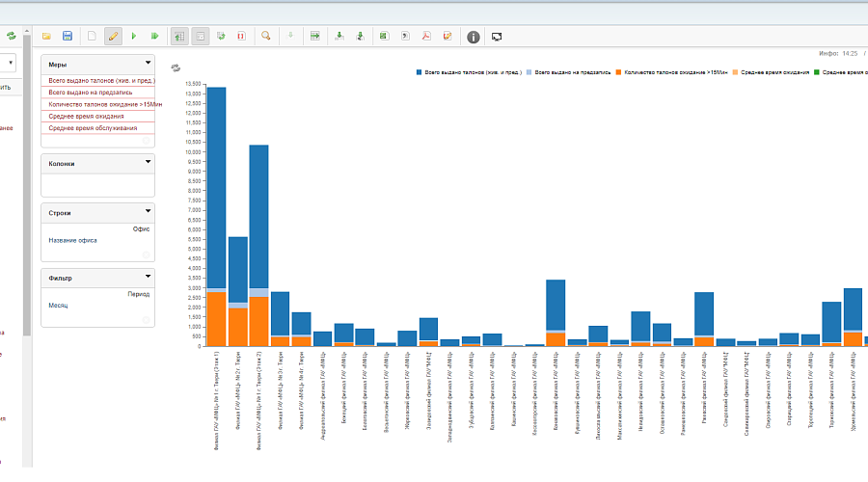Screen dimensions: 868x482
Task: Open the query info dark circle icon
Action: [473, 37]
